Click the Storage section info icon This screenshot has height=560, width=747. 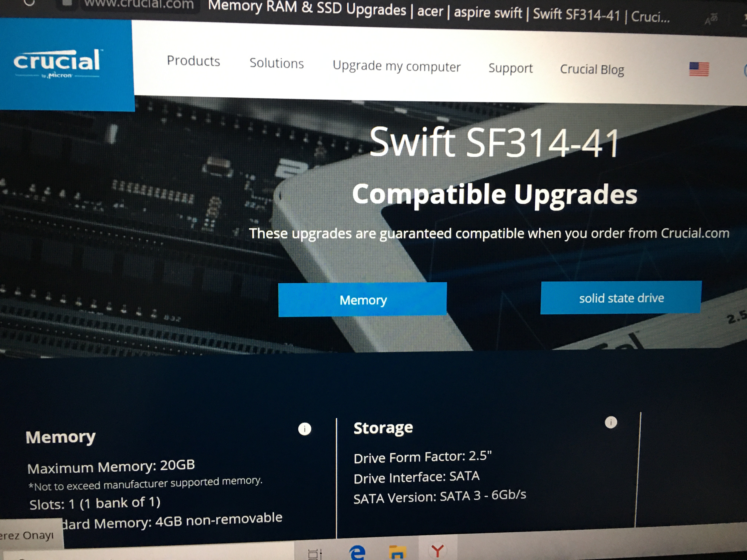tap(611, 422)
